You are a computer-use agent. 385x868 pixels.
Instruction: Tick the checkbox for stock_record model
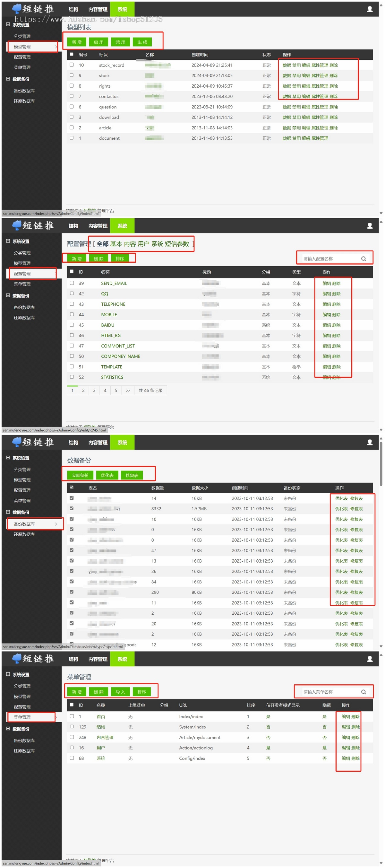[x=72, y=65]
